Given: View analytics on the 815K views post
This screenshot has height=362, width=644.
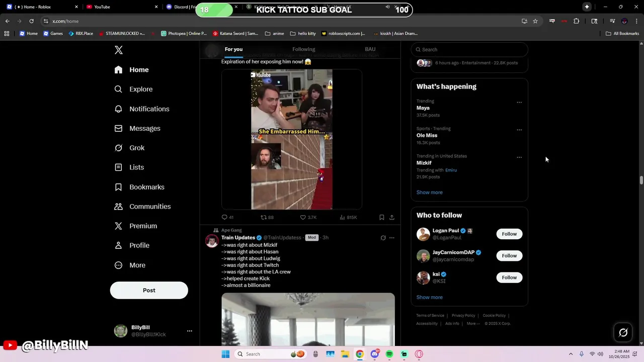Looking at the screenshot, I should click(x=348, y=217).
